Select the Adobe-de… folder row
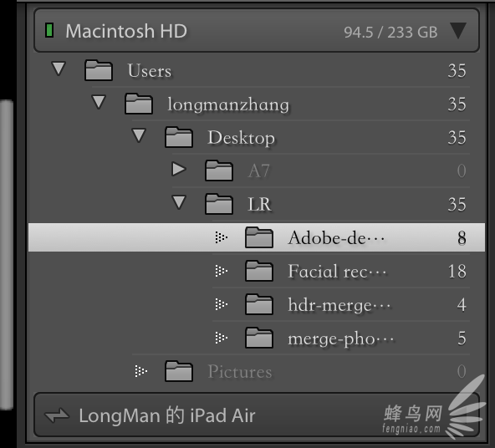The width and height of the screenshot is (495, 448). tap(257, 237)
